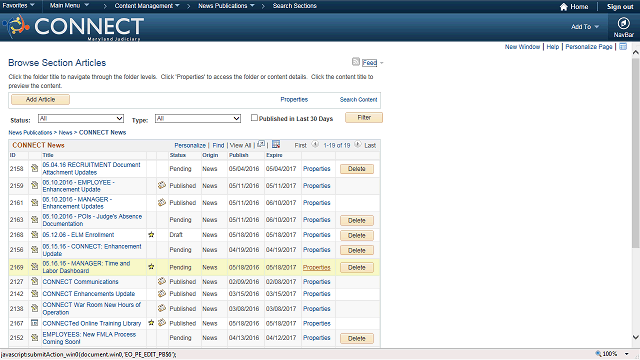Click published icon on CONNECT Communications row
Image resolution: width=640 pixels, height=360 pixels.
pyautogui.click(x=162, y=281)
